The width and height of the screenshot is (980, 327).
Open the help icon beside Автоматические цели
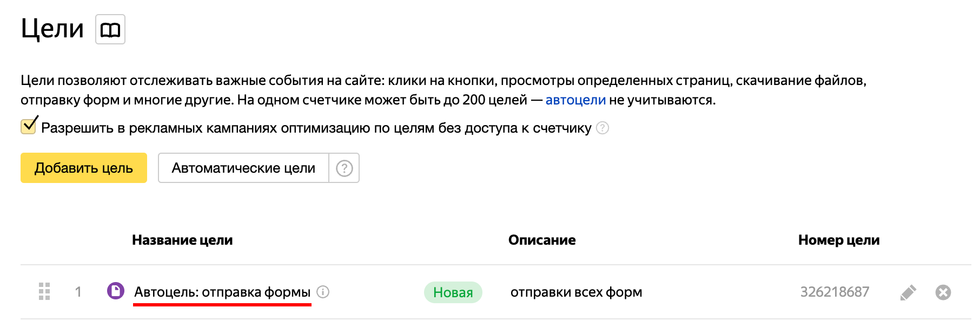(345, 168)
